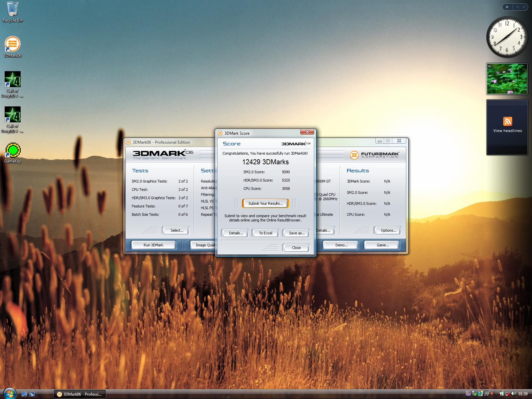Viewport: 532px width, 399px height.
Task: Click the Save as button
Action: [297, 233]
